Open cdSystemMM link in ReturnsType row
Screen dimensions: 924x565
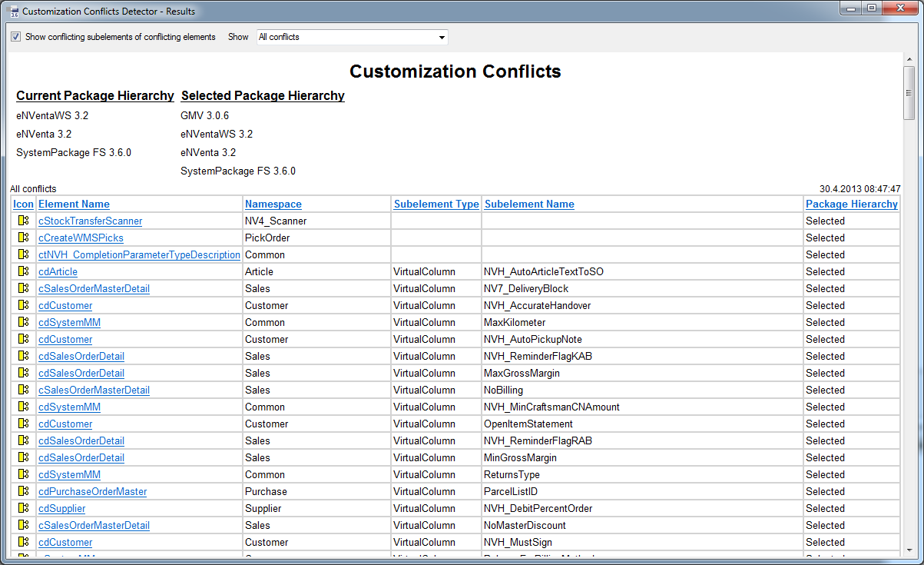click(x=69, y=474)
